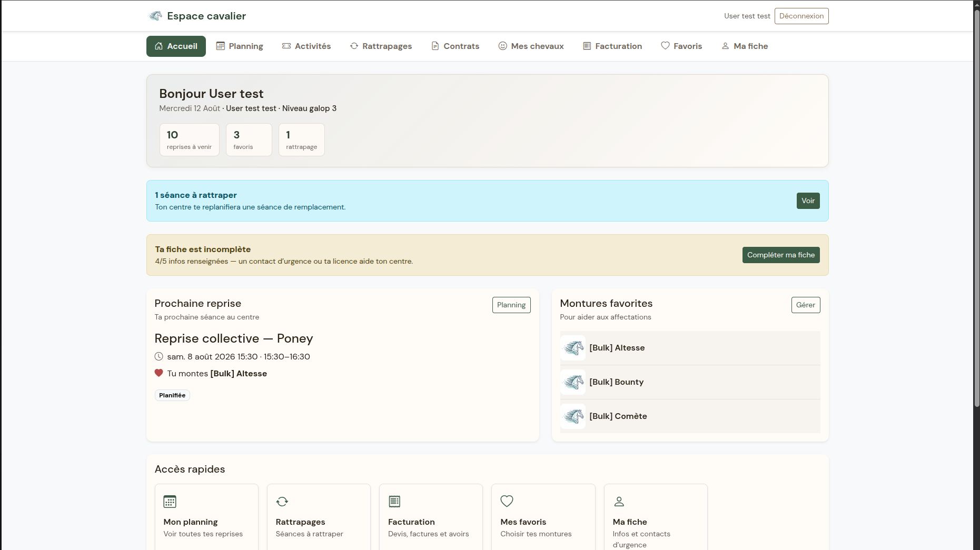This screenshot has width=980, height=550.
Task: Click the calendar icon next to Planning
Action: [x=221, y=46]
